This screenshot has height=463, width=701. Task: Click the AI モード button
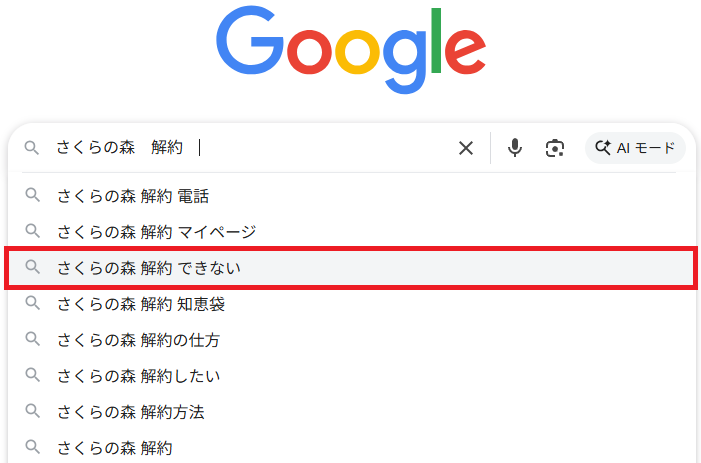pos(635,148)
